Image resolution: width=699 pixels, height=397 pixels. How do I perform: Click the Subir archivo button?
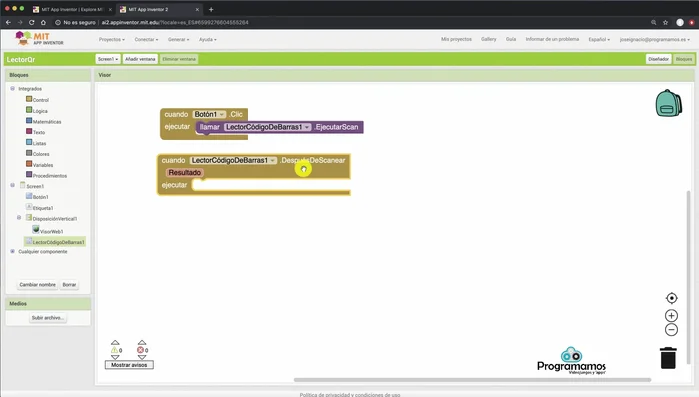tap(48, 318)
